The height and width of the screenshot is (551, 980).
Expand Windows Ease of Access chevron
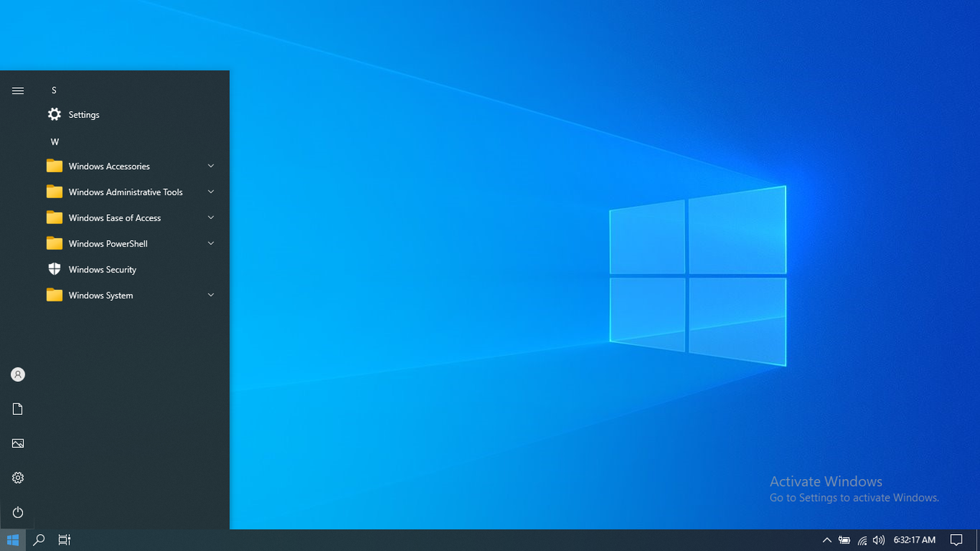tap(211, 217)
